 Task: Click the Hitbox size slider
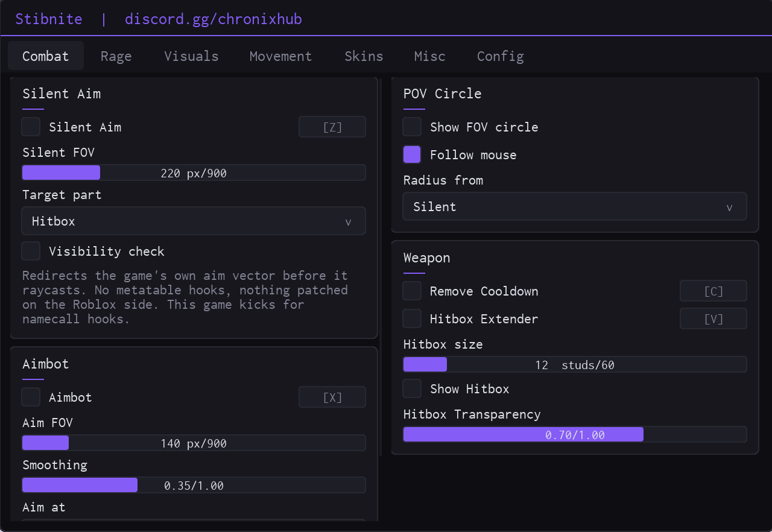[575, 364]
